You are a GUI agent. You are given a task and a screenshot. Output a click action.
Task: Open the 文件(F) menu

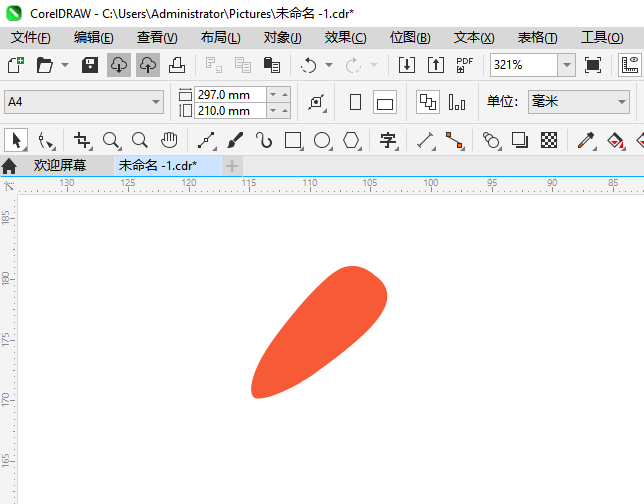[x=31, y=38]
